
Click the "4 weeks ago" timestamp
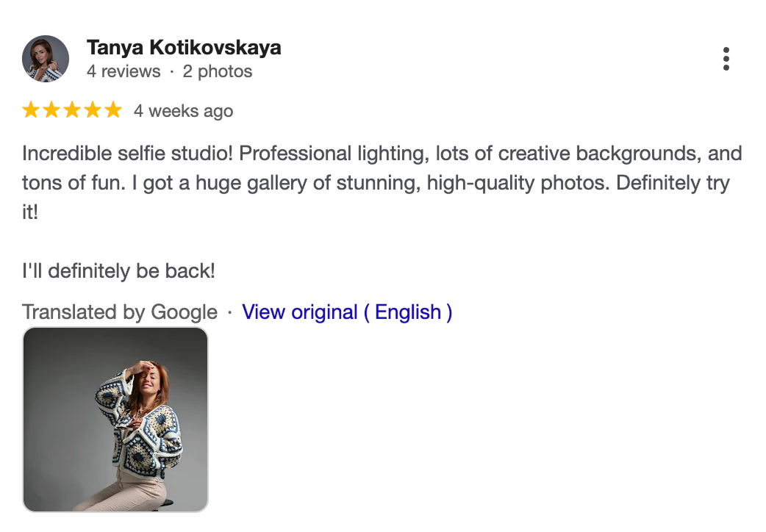coord(183,111)
